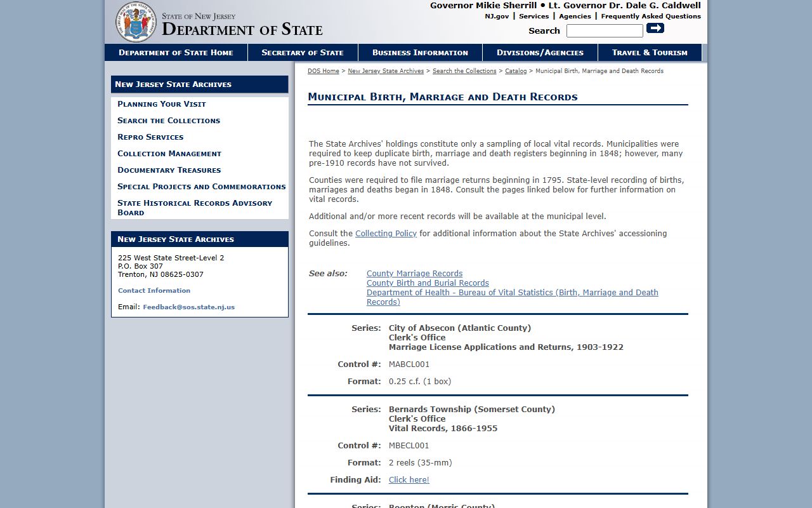This screenshot has width=812, height=508.
Task: Open Department of State Home menu
Action: (x=176, y=53)
